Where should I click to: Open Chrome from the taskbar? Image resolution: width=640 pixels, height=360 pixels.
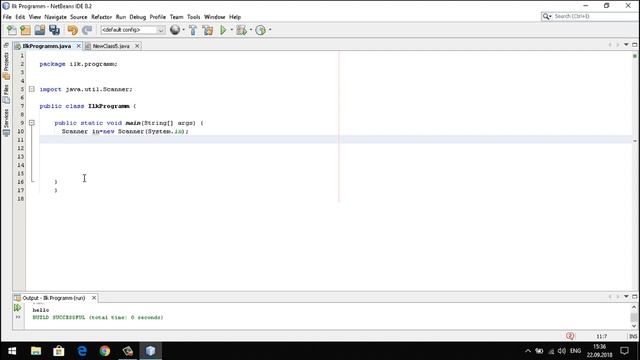pos(105,351)
